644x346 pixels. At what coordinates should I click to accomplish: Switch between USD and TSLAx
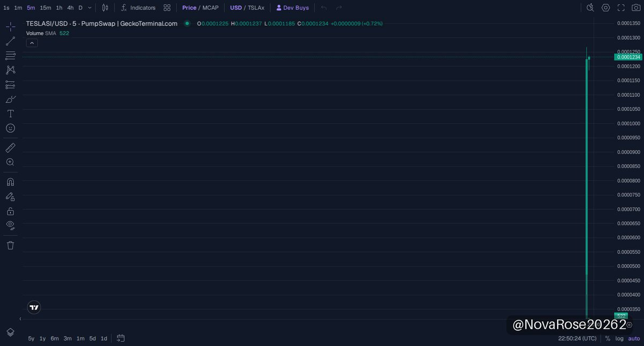click(x=247, y=8)
